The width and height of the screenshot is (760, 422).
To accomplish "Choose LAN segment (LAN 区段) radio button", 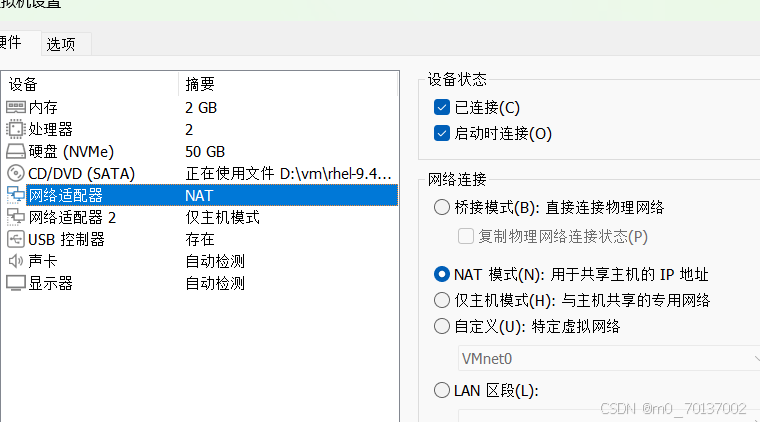I will tap(442, 390).
